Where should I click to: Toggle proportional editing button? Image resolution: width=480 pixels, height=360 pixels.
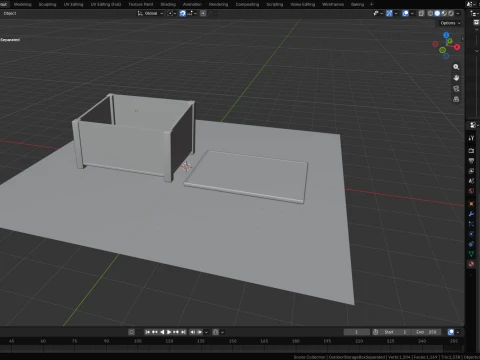[203, 13]
